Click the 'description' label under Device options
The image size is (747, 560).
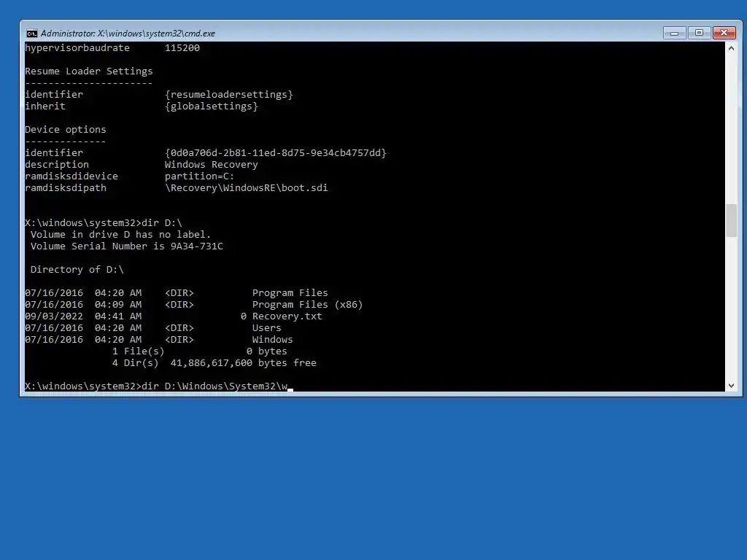[x=57, y=165]
